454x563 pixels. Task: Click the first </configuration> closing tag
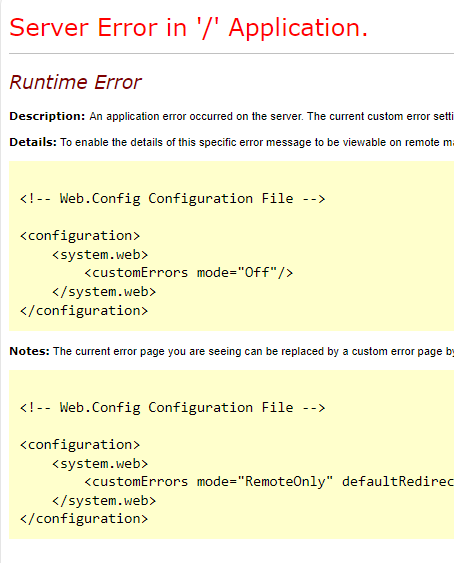point(84,310)
